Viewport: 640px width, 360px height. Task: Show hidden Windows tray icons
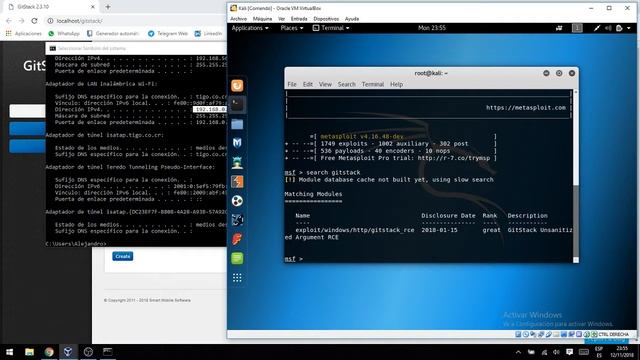click(x=518, y=352)
